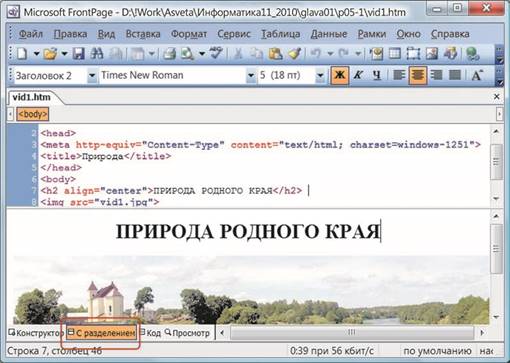Align text to the left
Viewport: 510px width, 363px height.
click(399, 75)
